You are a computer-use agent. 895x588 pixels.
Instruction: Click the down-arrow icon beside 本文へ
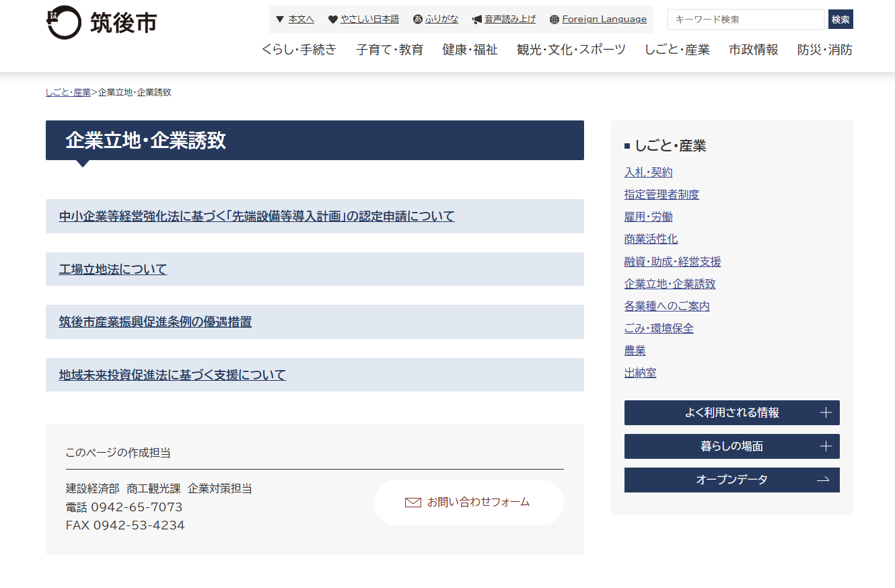coord(280,20)
